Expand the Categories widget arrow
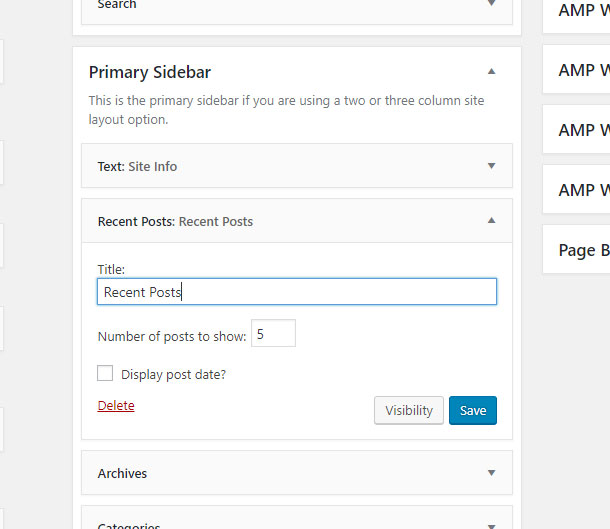610x529 pixels. pos(491,524)
